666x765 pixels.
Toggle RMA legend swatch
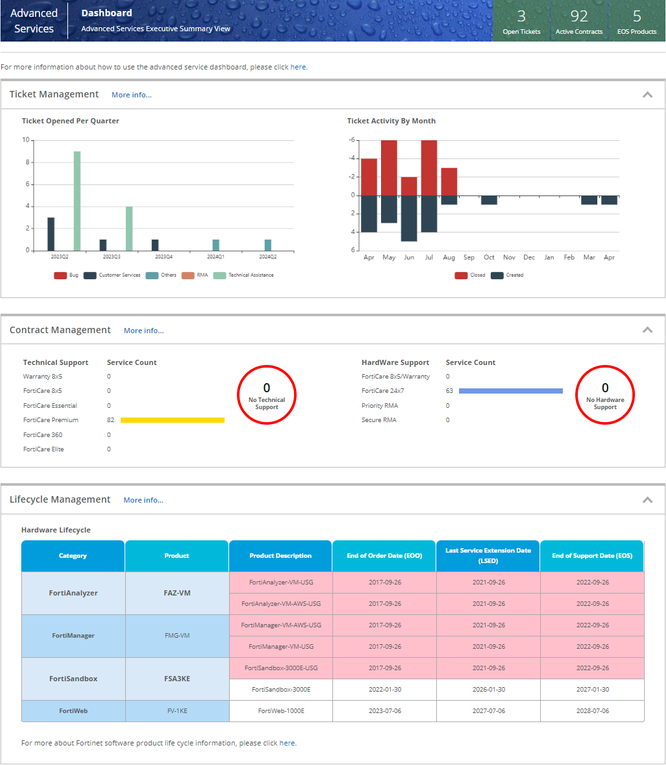tap(188, 276)
